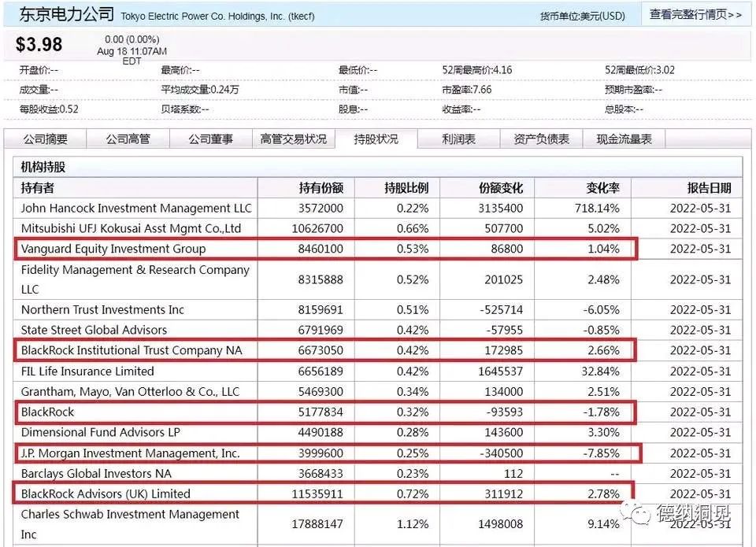Click the 8460100 shares value

click(321, 249)
